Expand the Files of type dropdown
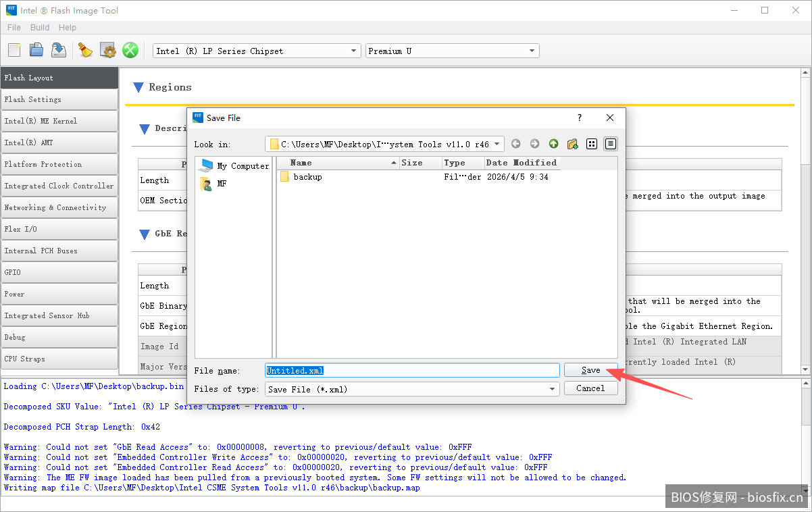 412,389
